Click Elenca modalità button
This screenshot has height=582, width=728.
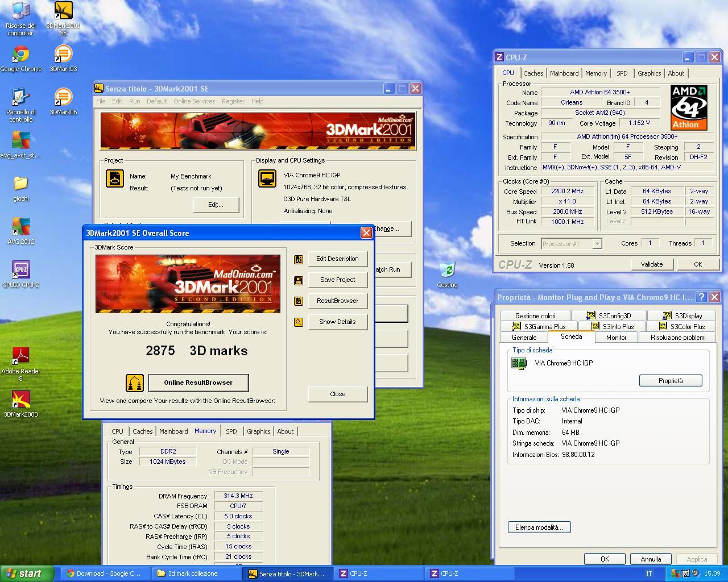pyautogui.click(x=539, y=527)
